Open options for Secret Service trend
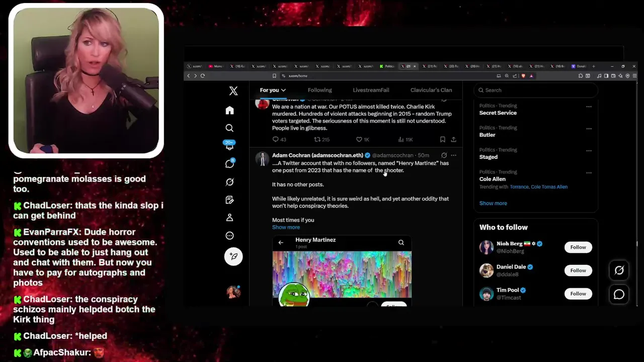 (x=589, y=107)
